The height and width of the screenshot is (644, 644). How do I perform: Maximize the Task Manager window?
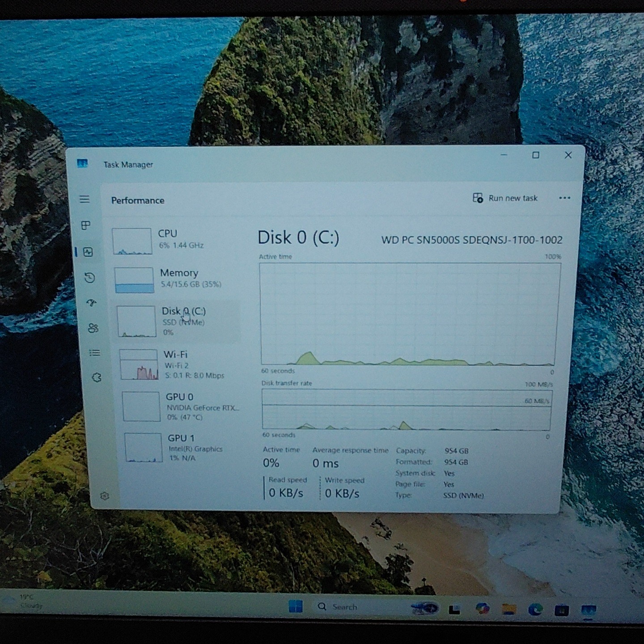536,155
